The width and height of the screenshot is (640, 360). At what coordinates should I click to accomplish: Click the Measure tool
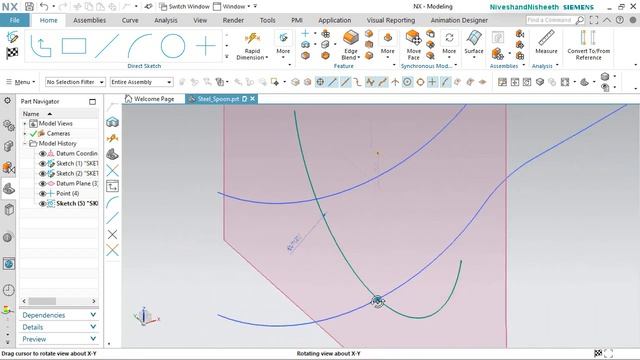coord(546,42)
